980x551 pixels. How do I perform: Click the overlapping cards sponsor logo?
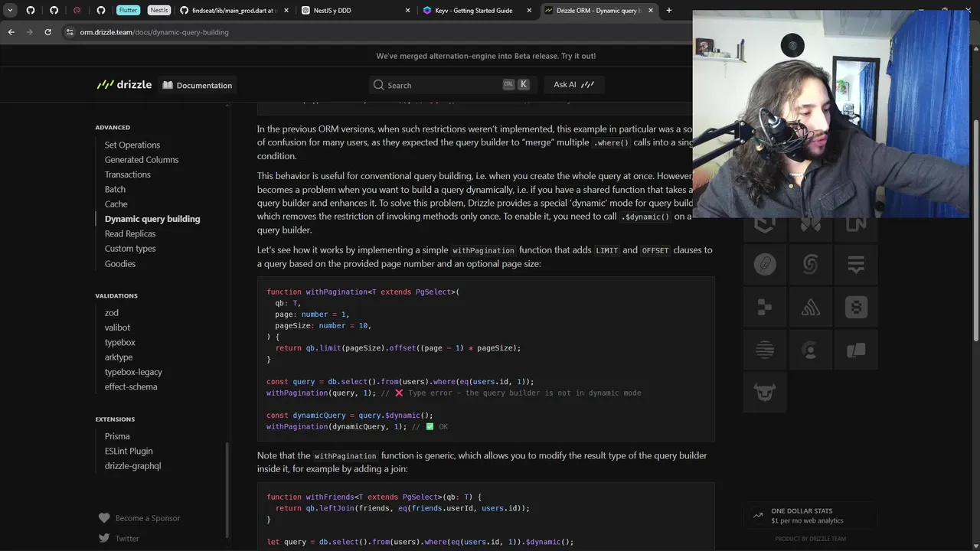(x=856, y=350)
